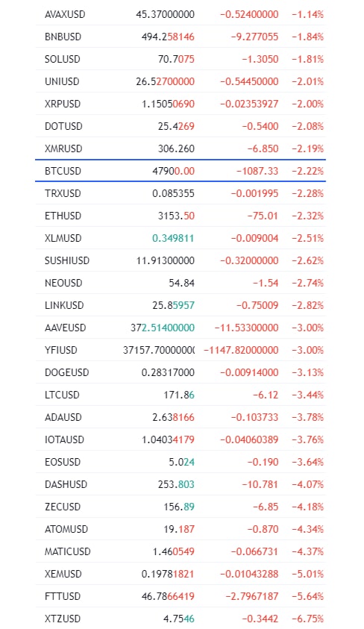Select the DOTUSD symbol
364x629 pixels.
[x=63, y=126]
